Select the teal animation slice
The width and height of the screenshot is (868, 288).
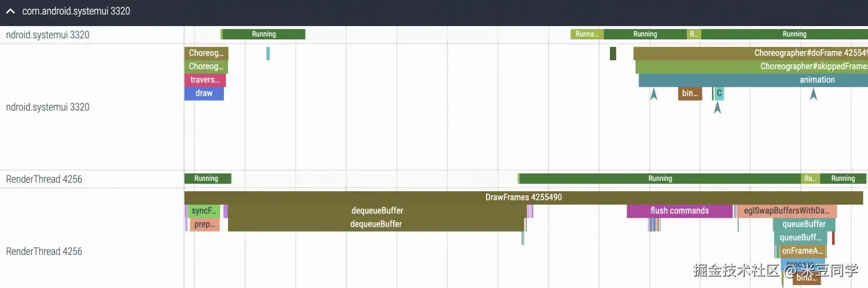click(753, 80)
